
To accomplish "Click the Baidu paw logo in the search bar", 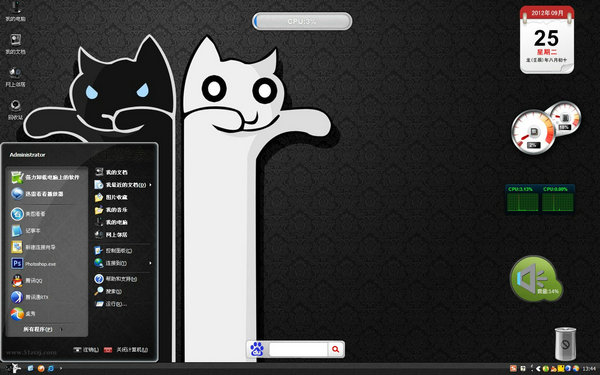I will coord(257,349).
